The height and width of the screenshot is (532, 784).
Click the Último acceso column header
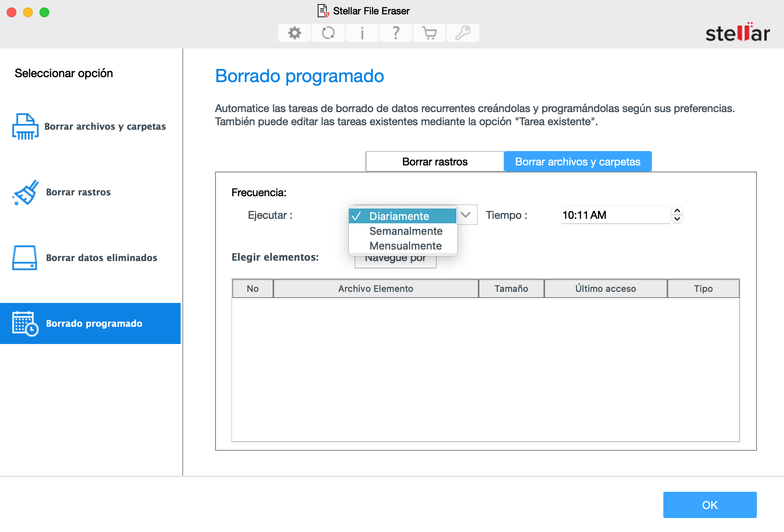[605, 289]
